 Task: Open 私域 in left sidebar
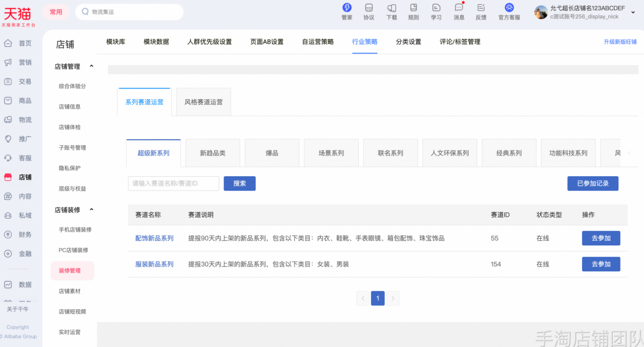(18, 215)
